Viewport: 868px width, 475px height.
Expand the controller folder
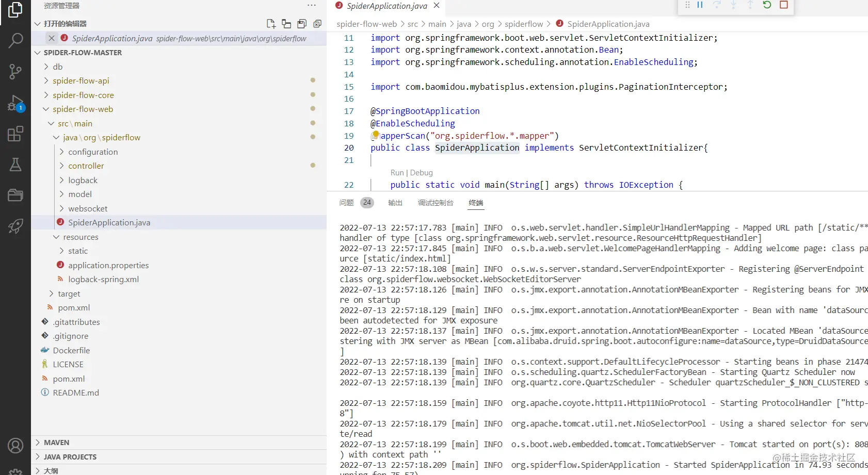click(x=62, y=166)
